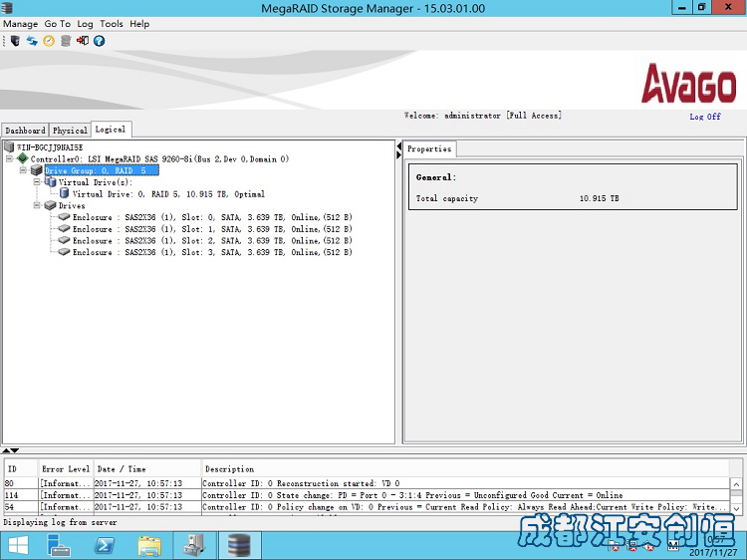The image size is (747, 560).
Task: Select the Logical tab
Action: [x=111, y=130]
